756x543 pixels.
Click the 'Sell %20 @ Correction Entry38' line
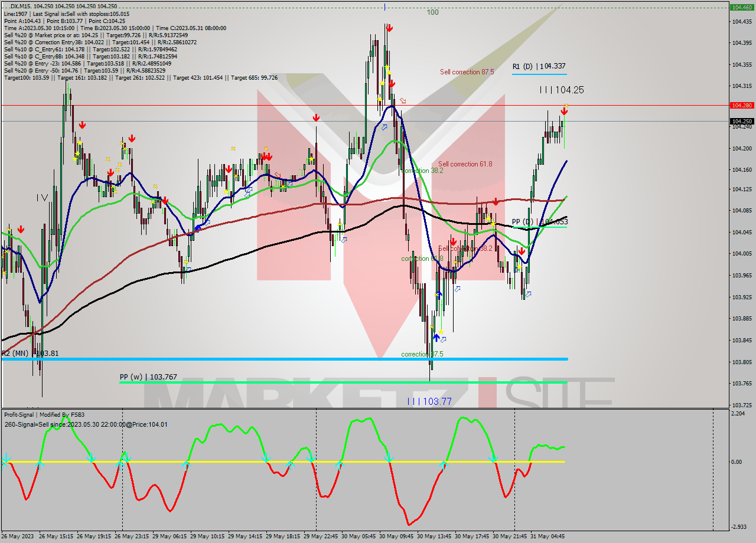100,42
